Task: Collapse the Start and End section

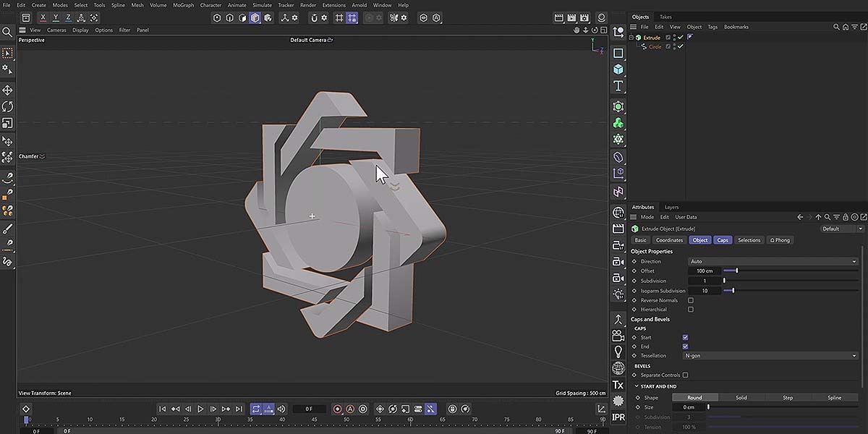Action: tap(637, 386)
